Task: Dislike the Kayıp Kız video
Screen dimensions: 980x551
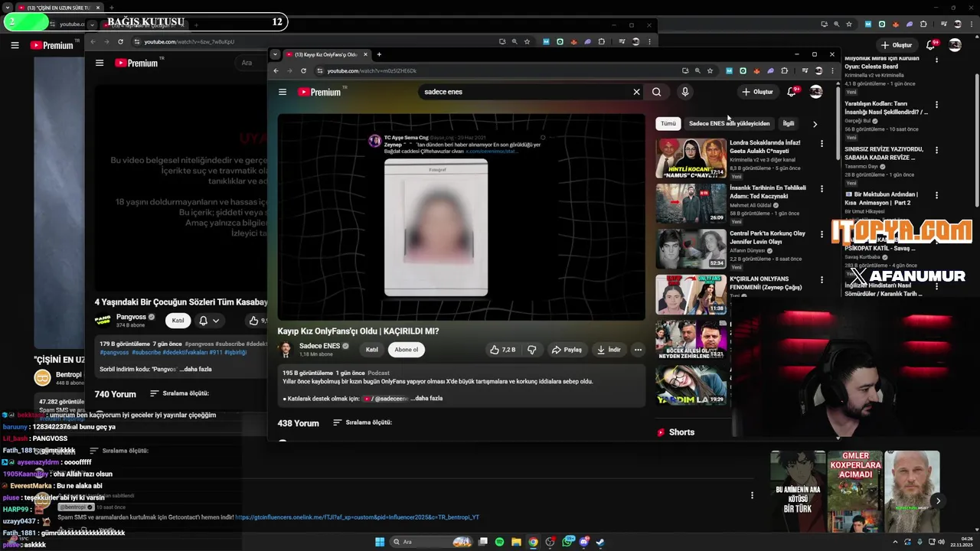Action: coord(531,350)
